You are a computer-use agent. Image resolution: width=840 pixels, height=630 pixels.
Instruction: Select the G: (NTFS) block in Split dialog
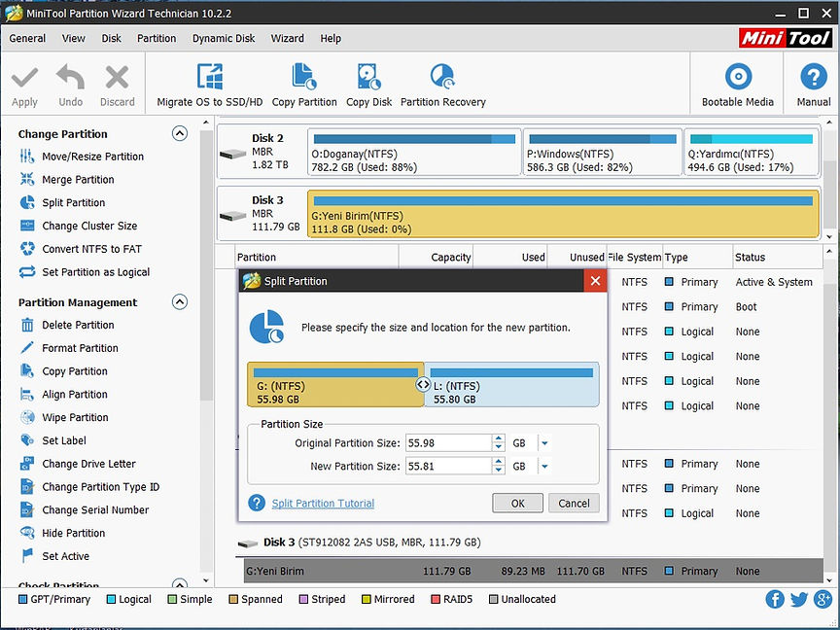click(x=335, y=385)
